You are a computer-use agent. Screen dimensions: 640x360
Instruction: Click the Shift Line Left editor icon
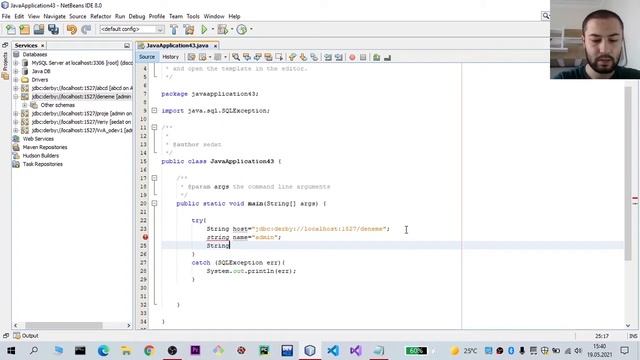tap(328, 57)
